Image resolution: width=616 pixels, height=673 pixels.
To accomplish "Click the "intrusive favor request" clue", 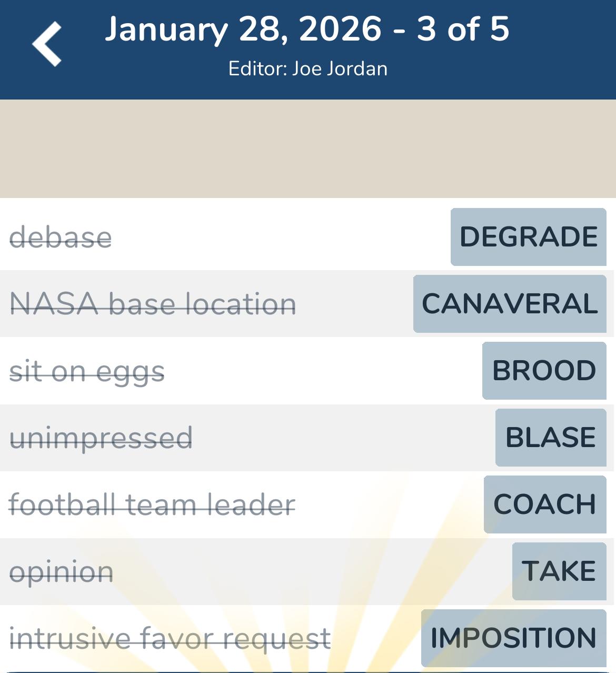I will (170, 639).
